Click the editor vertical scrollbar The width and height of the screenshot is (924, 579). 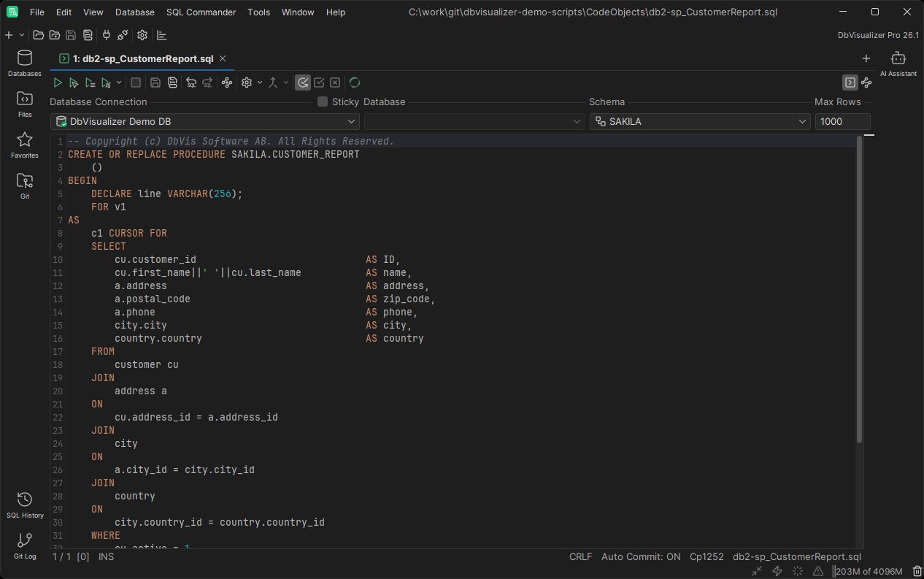tap(859, 290)
